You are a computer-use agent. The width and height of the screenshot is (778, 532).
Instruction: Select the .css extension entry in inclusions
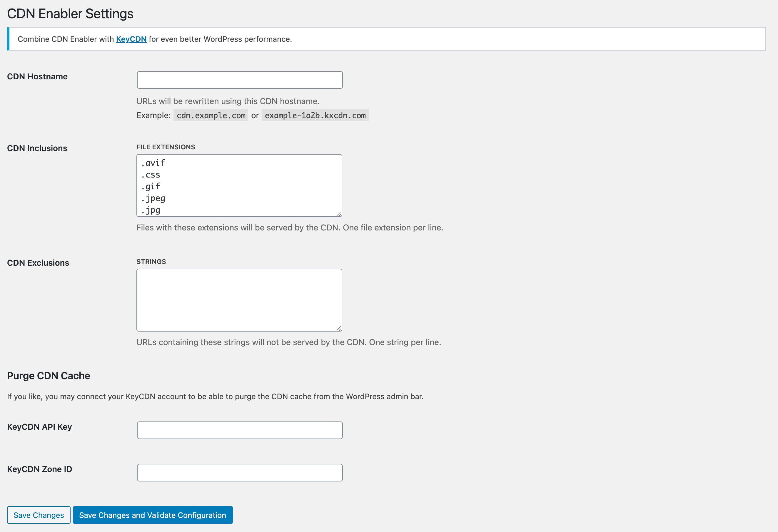tap(150, 174)
